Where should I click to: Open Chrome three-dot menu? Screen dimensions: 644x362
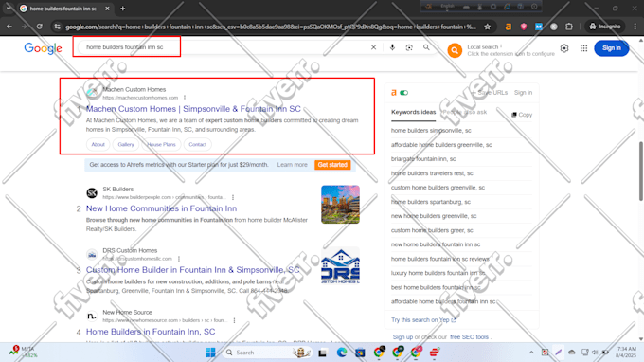635,27
